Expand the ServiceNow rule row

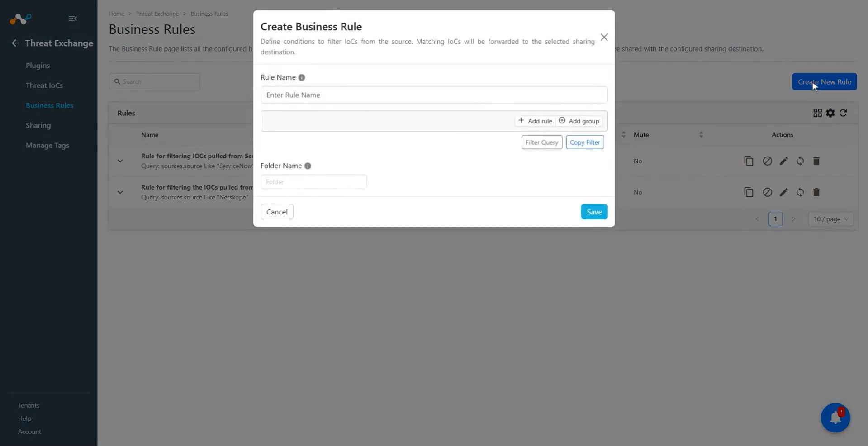pos(120,161)
